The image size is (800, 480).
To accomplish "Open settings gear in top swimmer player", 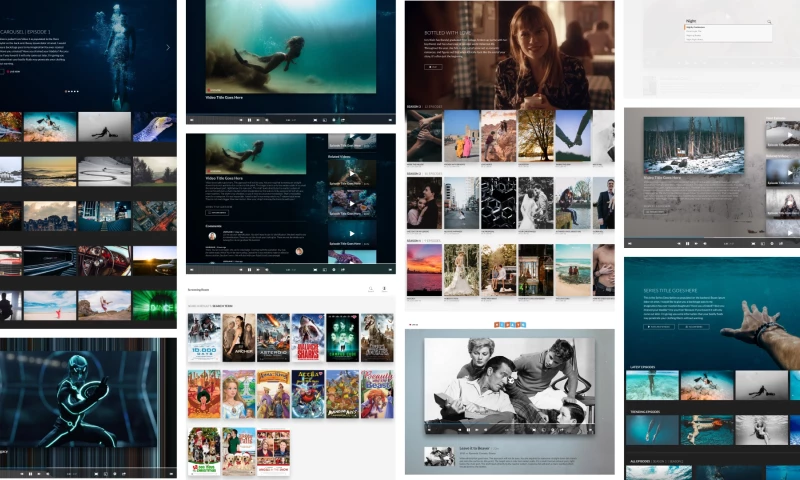I will click(334, 120).
